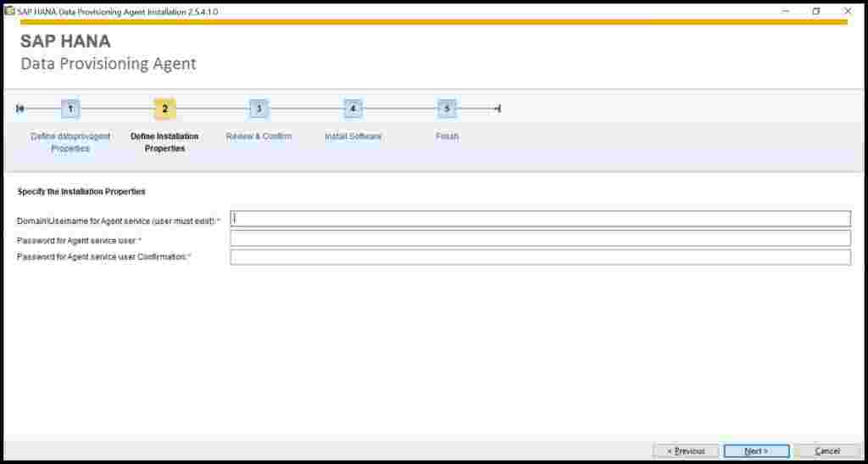
Task: Focus the Password for Agent service user field
Action: click(x=540, y=238)
